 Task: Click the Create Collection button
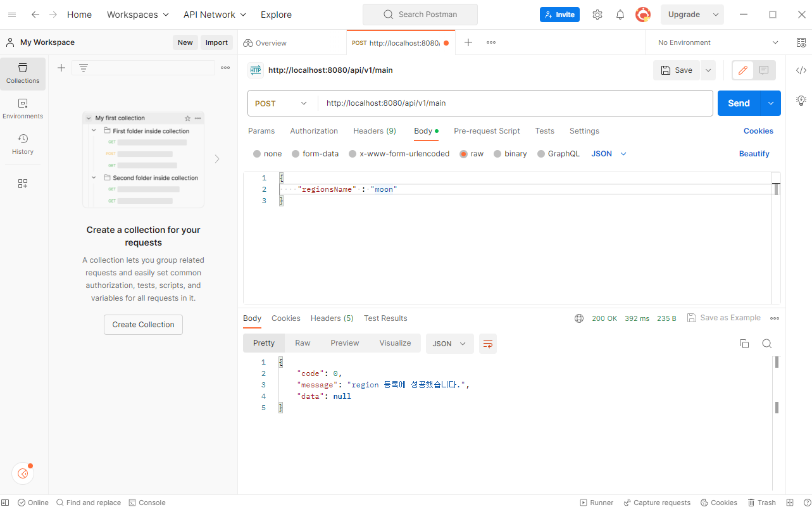click(x=143, y=325)
